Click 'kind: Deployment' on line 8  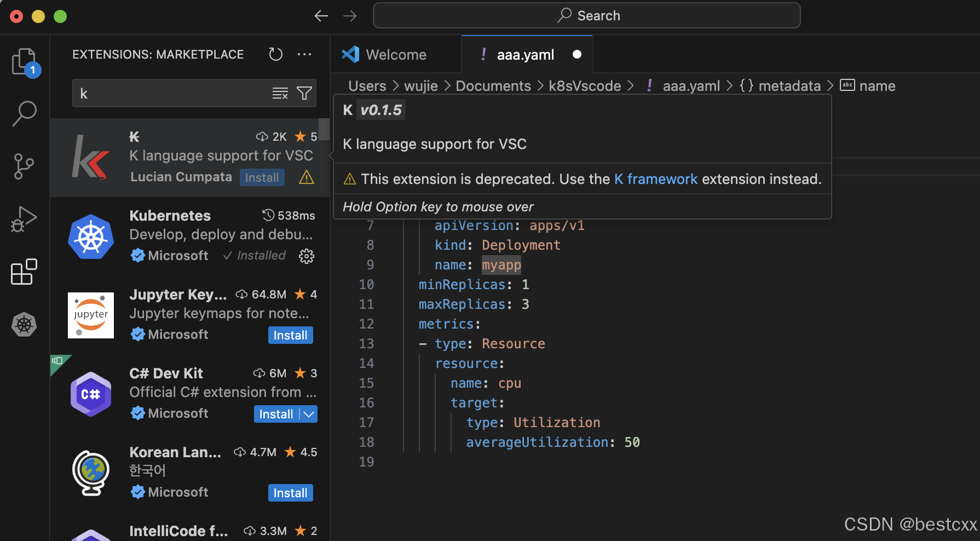[498, 245]
